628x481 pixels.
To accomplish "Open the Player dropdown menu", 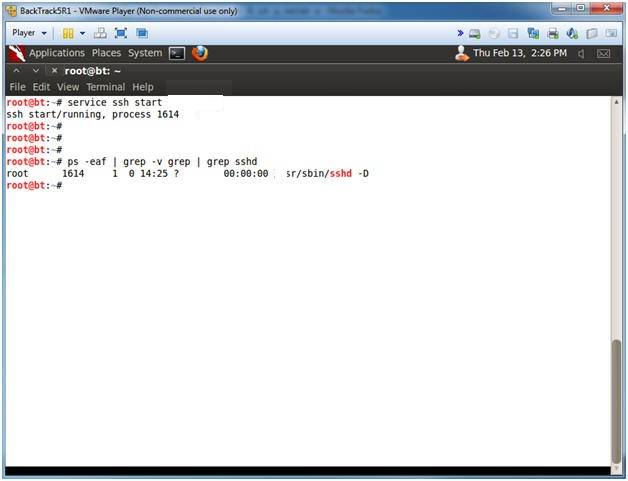I will pos(29,33).
